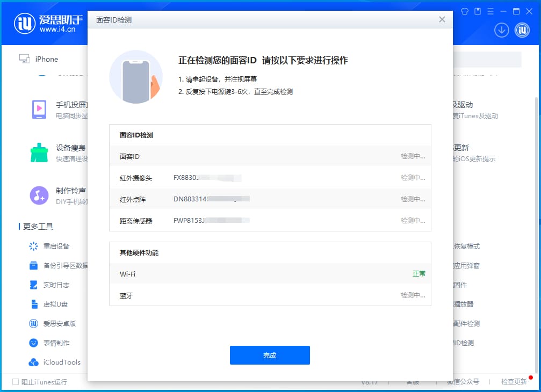Viewport: 541px width, 392px height.
Task: Open the 制作铃声 ringtone icon
Action: tap(39, 195)
